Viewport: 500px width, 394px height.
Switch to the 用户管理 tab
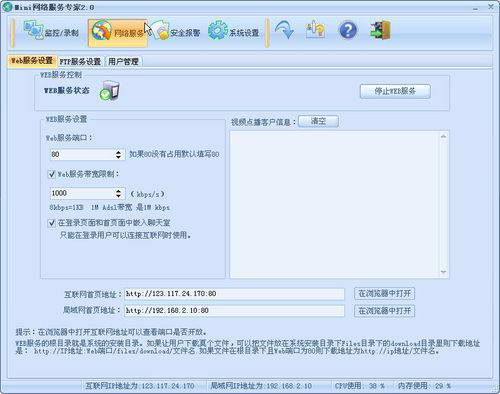tap(123, 61)
